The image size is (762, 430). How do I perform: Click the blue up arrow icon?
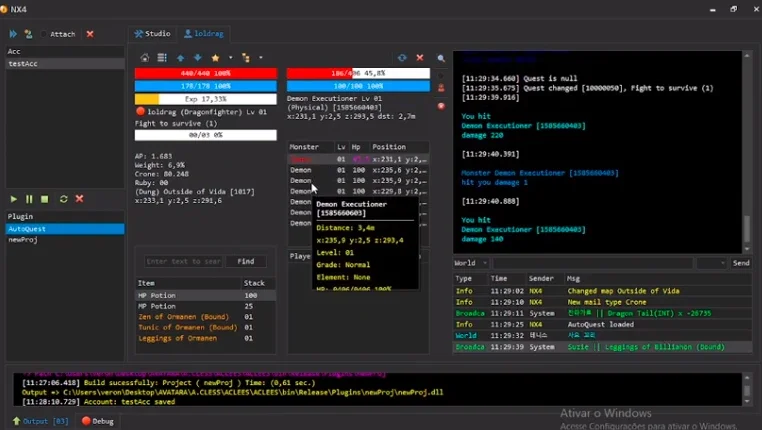coord(180,58)
